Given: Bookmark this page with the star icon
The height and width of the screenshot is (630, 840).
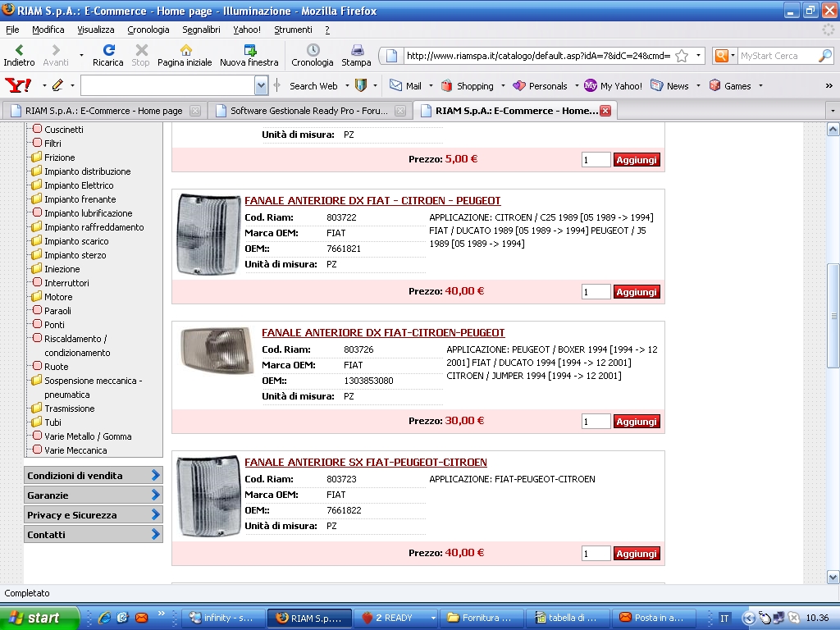Looking at the screenshot, I should 682,56.
